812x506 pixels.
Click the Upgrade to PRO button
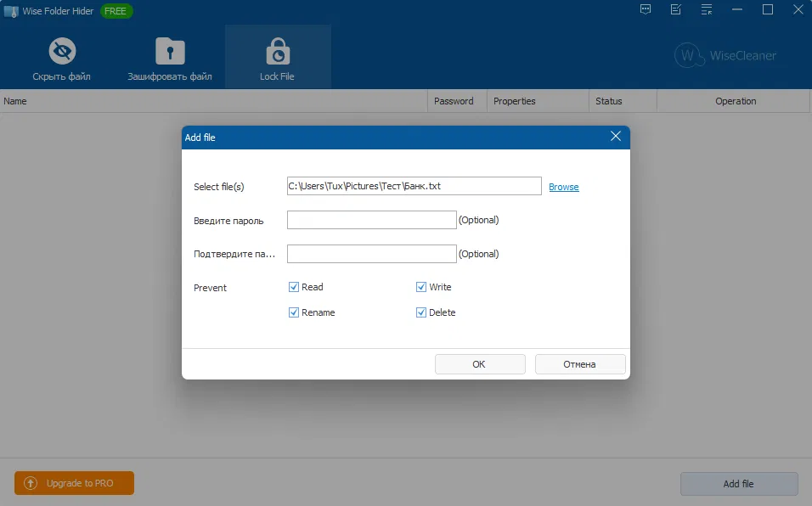pos(74,483)
